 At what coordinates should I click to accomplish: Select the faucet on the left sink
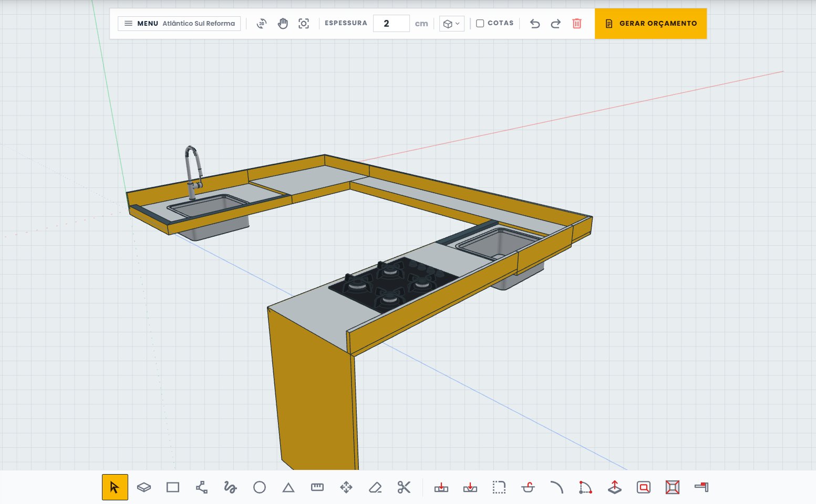tap(193, 172)
